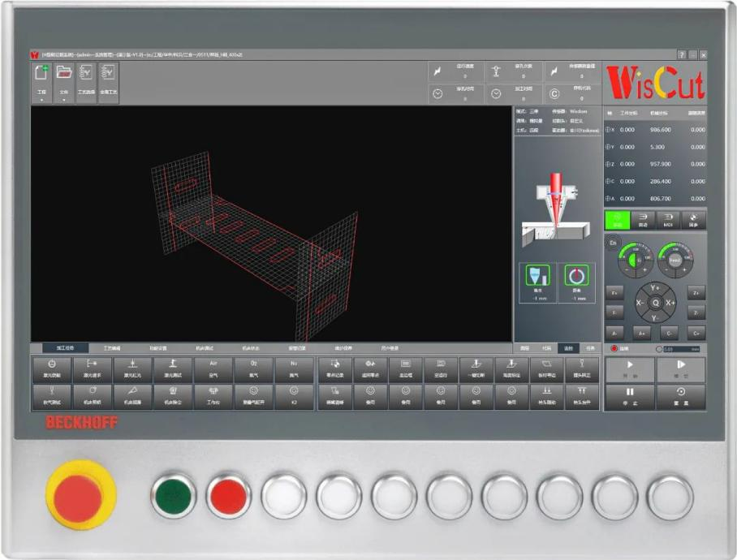Click the X2 smiley button

(x=294, y=397)
